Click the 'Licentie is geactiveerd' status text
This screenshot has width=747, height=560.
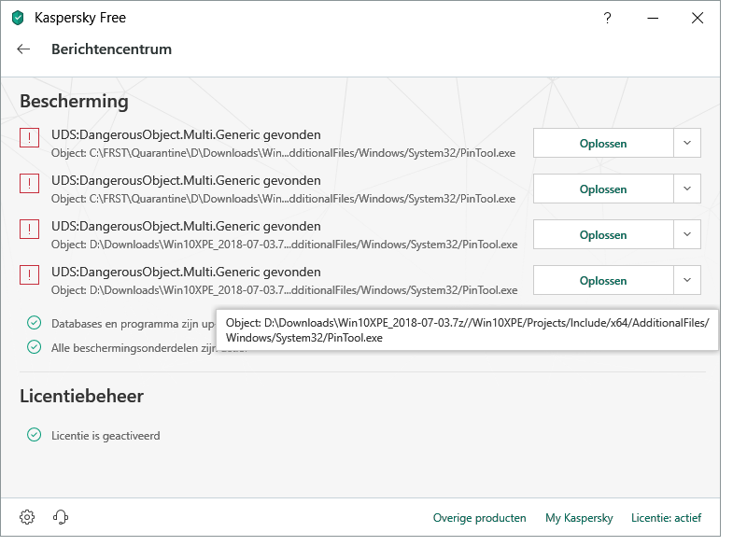point(106,436)
